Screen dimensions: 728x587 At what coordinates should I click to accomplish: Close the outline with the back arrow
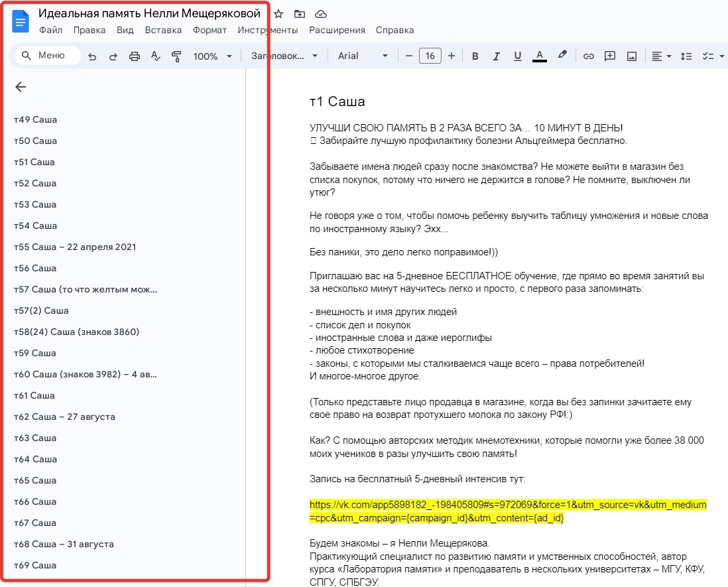click(x=21, y=87)
